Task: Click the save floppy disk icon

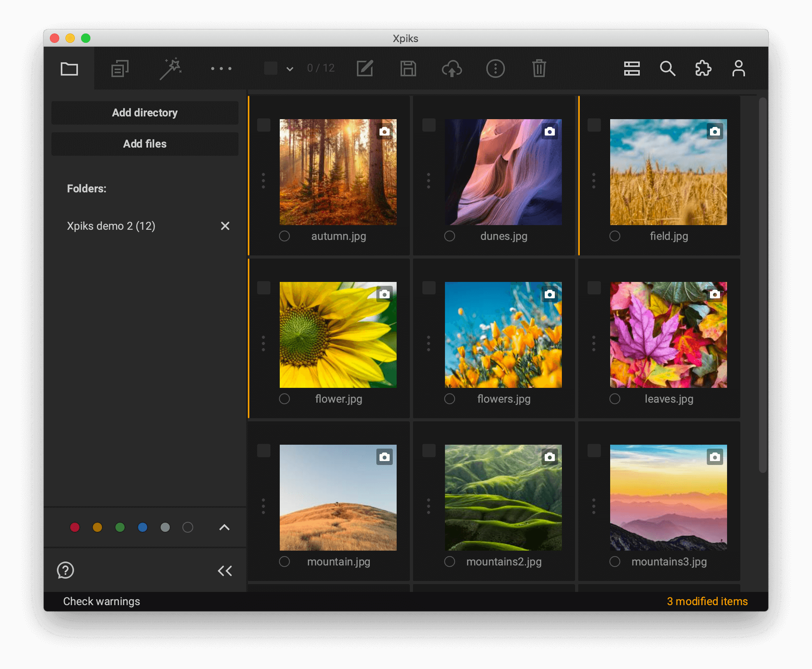Action: point(408,69)
